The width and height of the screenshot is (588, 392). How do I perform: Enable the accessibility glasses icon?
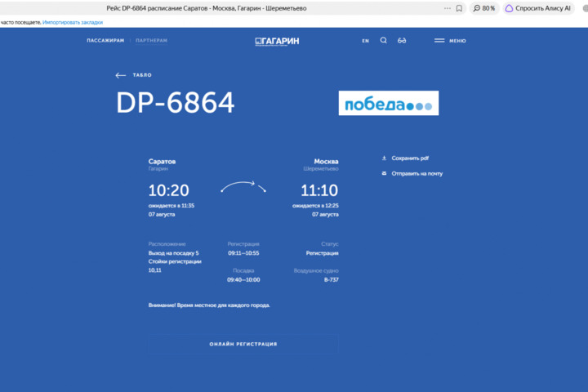(x=402, y=40)
